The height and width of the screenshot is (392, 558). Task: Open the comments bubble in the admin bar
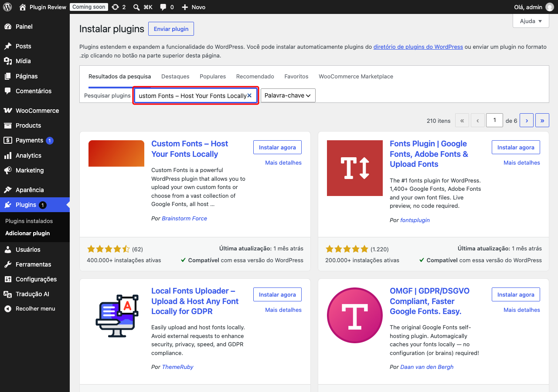pyautogui.click(x=163, y=7)
